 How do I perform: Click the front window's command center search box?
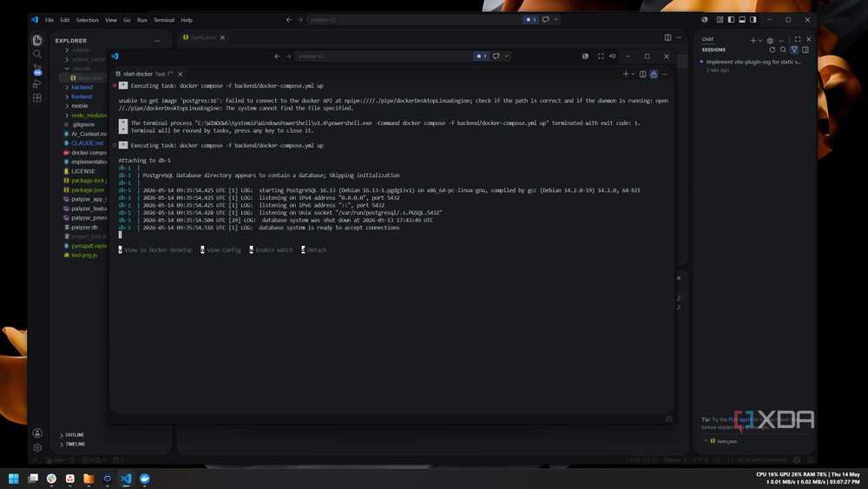coord(383,56)
